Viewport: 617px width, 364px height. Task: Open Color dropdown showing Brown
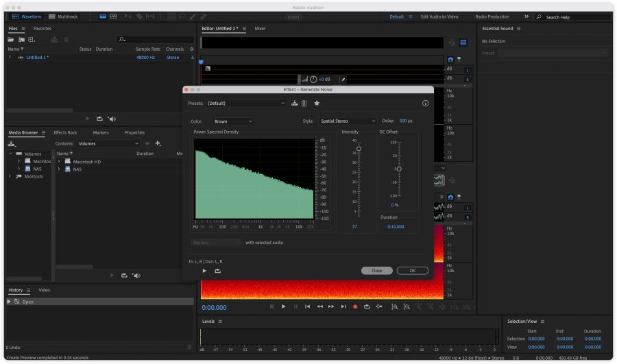pyautogui.click(x=233, y=121)
